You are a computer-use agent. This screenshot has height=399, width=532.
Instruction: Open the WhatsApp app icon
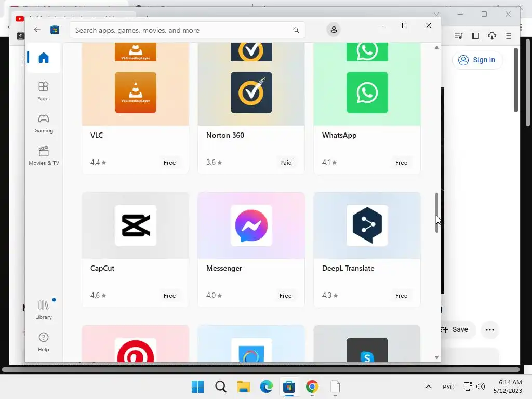click(x=367, y=92)
